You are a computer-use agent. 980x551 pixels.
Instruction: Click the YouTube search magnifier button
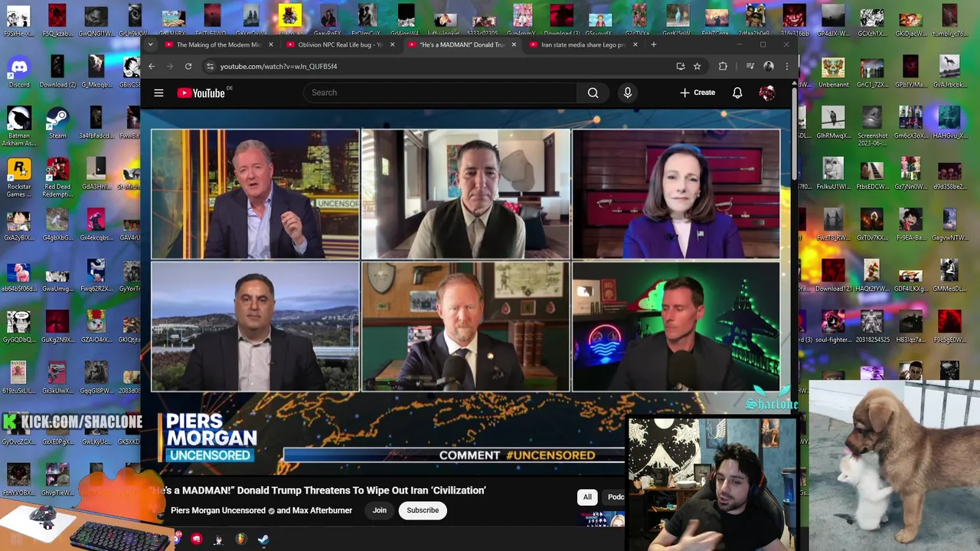coord(593,93)
